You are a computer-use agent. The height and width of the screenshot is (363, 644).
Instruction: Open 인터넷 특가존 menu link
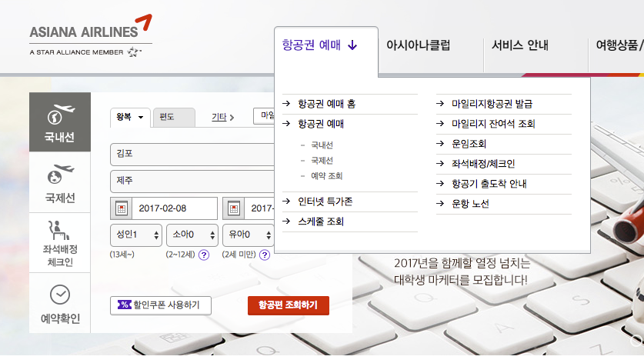click(325, 201)
